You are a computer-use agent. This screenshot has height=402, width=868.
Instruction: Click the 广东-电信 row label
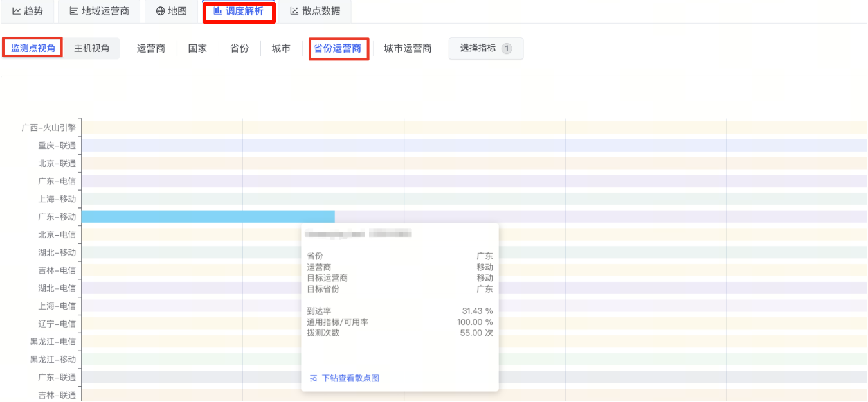[x=57, y=181]
